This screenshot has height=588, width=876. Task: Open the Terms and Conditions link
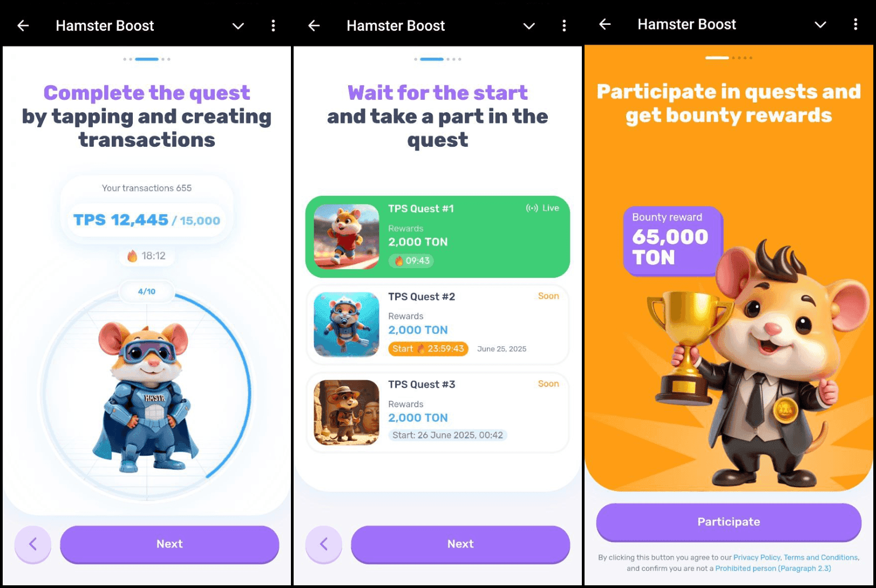820,557
